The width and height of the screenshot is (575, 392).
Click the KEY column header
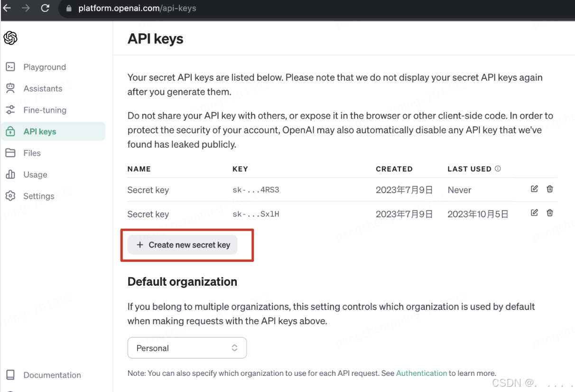(240, 169)
